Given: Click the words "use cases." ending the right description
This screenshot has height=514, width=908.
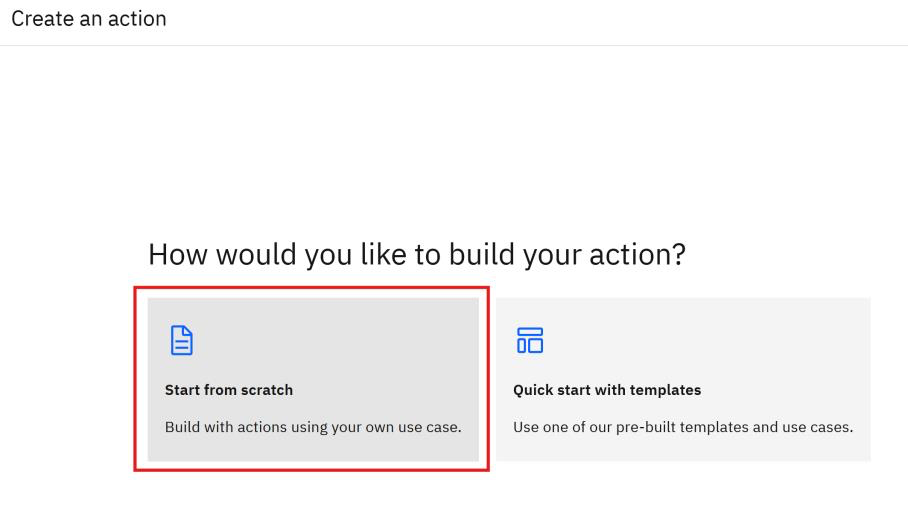Looking at the screenshot, I should [819, 427].
